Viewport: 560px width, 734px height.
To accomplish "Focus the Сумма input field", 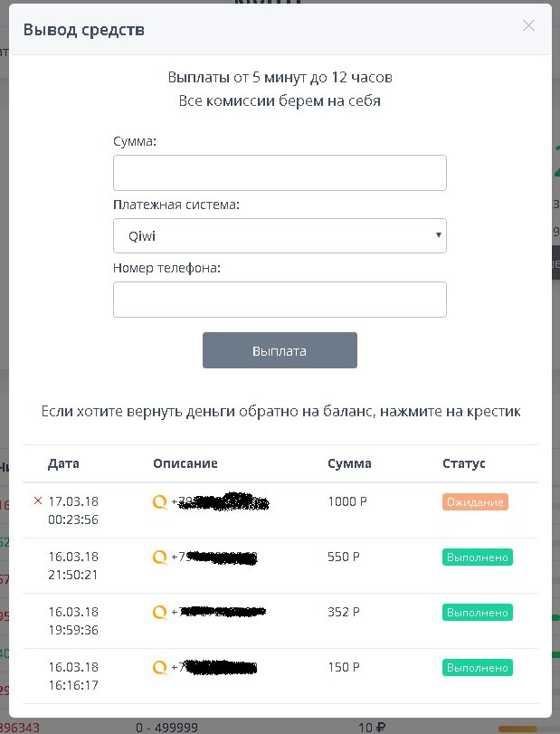I will [x=280, y=173].
